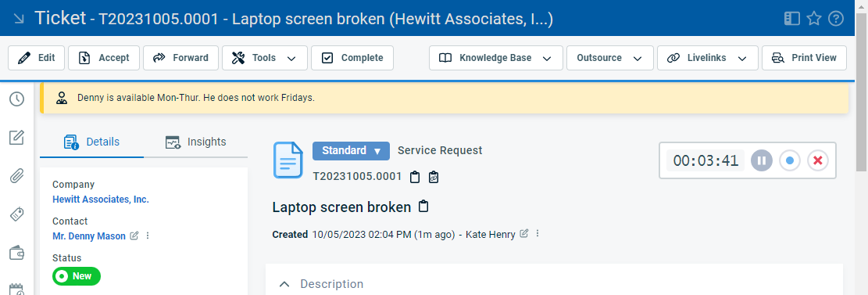Open the price tag sidebar icon
Screen dimensions: 868x295
tap(16, 214)
